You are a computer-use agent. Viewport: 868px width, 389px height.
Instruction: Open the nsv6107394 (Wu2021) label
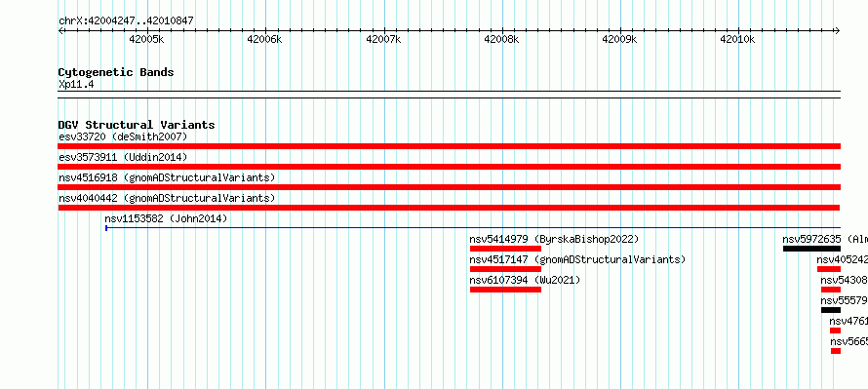(x=525, y=280)
